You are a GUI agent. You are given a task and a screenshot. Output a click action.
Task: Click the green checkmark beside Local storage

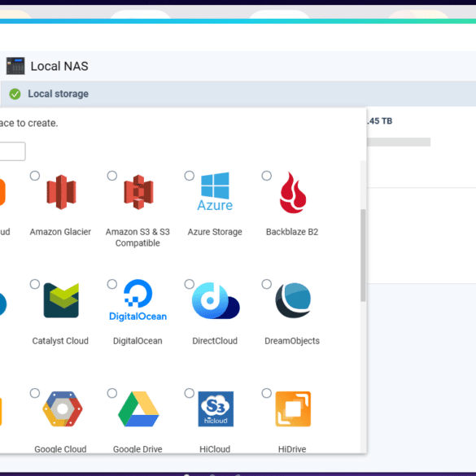15,94
